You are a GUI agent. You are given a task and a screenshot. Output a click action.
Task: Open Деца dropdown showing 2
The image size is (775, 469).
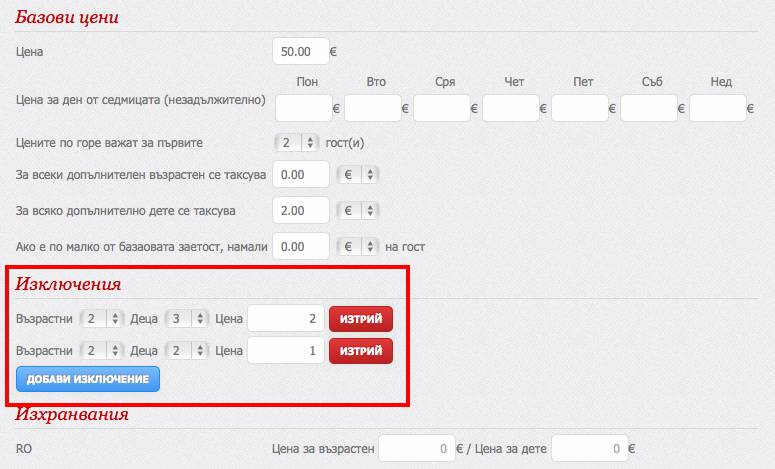pyautogui.click(x=187, y=351)
